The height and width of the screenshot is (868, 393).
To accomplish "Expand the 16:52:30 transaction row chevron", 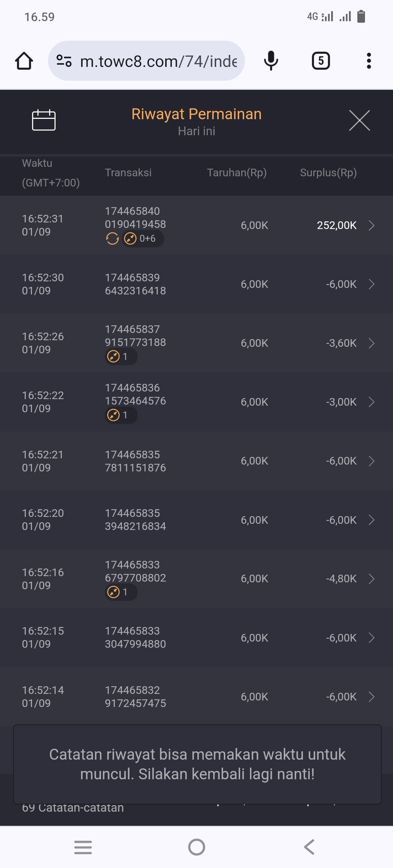I will click(x=372, y=284).
